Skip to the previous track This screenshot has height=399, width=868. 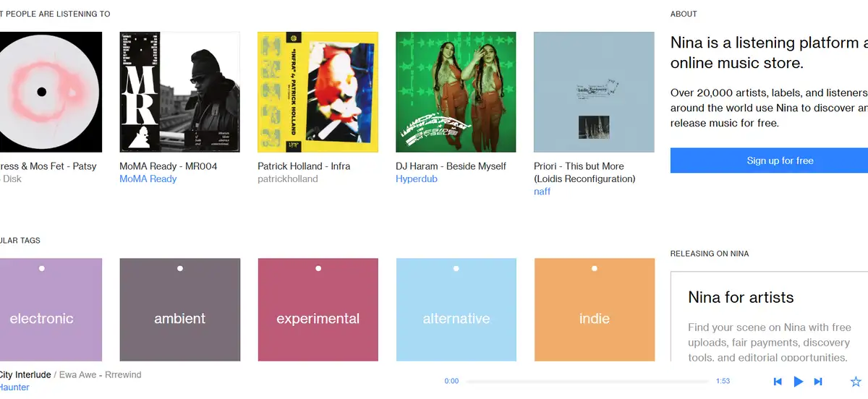pos(778,381)
